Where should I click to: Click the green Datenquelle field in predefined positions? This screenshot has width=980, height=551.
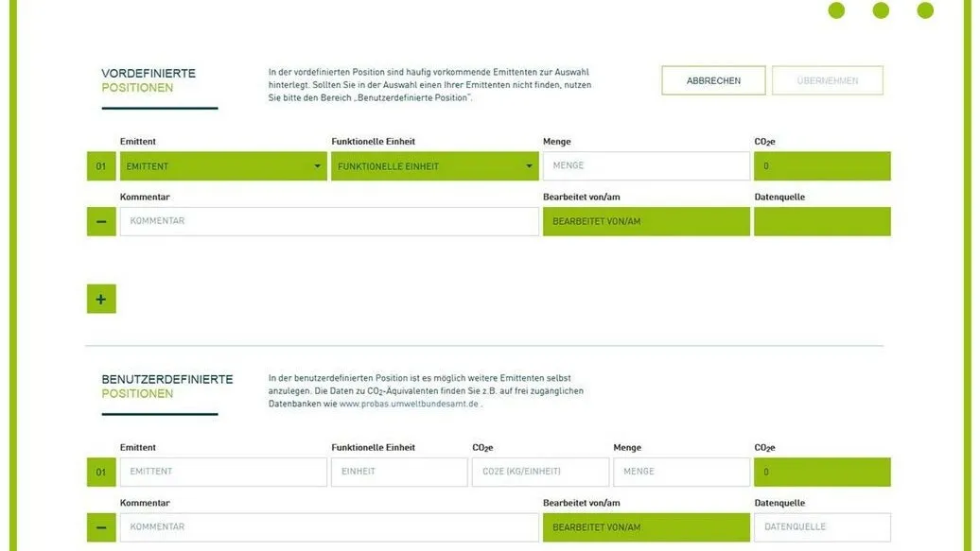point(822,222)
